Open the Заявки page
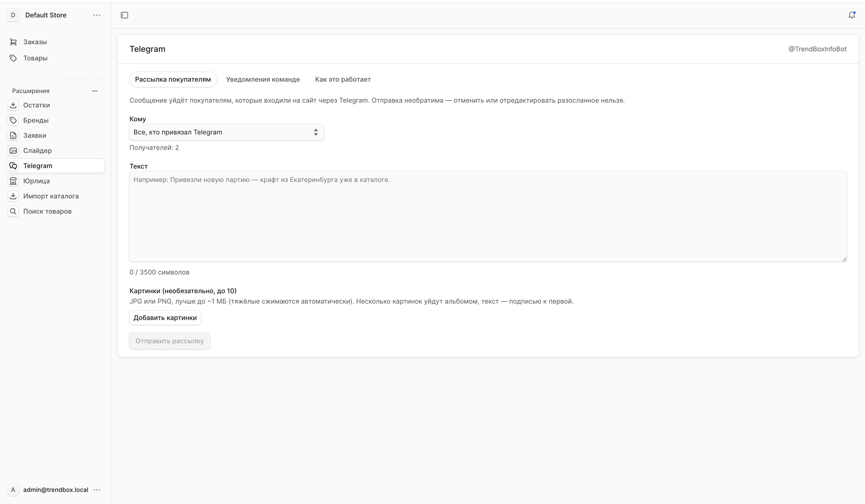Image resolution: width=865 pixels, height=504 pixels. coord(55,135)
